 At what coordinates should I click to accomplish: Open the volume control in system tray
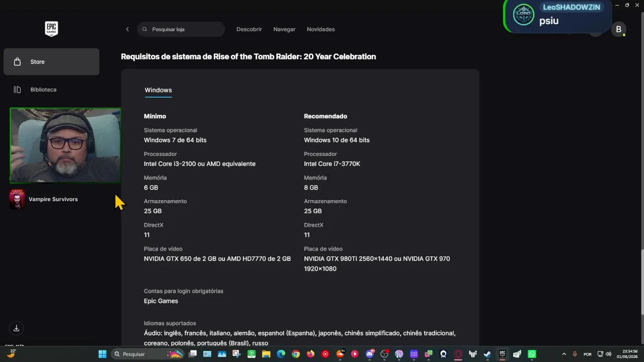(x=609, y=354)
